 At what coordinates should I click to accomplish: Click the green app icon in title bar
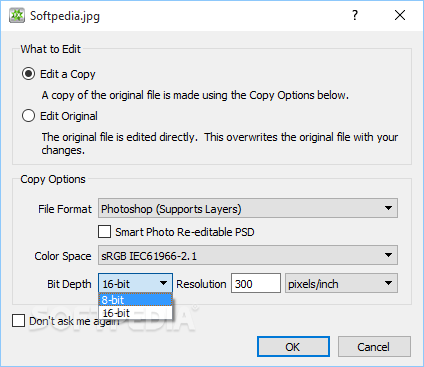point(17,15)
